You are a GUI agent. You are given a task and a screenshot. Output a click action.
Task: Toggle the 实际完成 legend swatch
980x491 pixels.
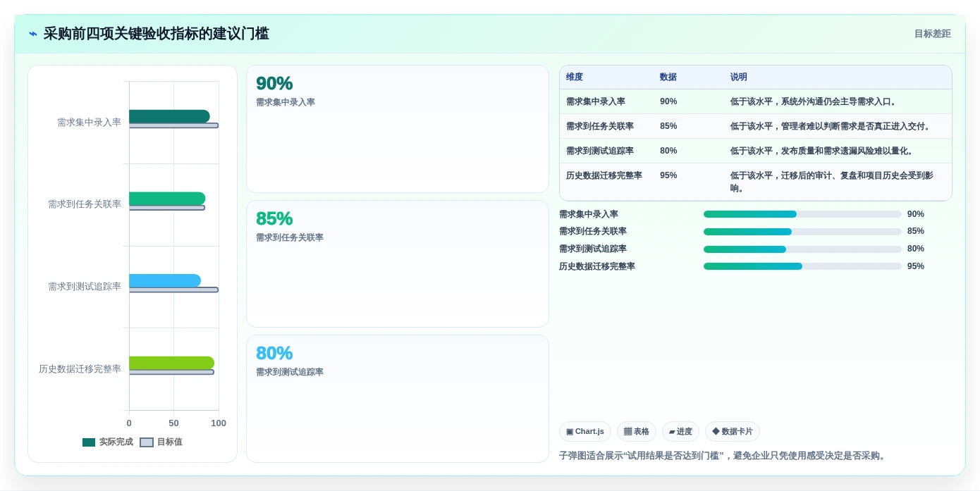click(89, 442)
